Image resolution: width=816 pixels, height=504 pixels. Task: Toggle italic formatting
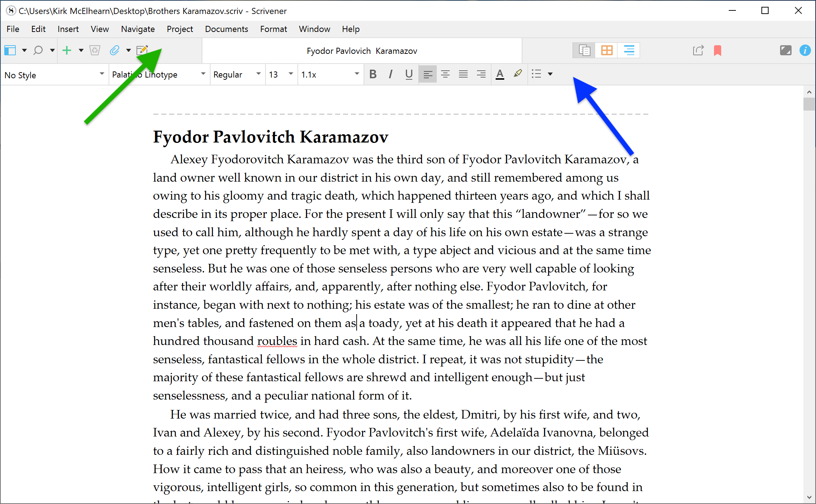[390, 74]
